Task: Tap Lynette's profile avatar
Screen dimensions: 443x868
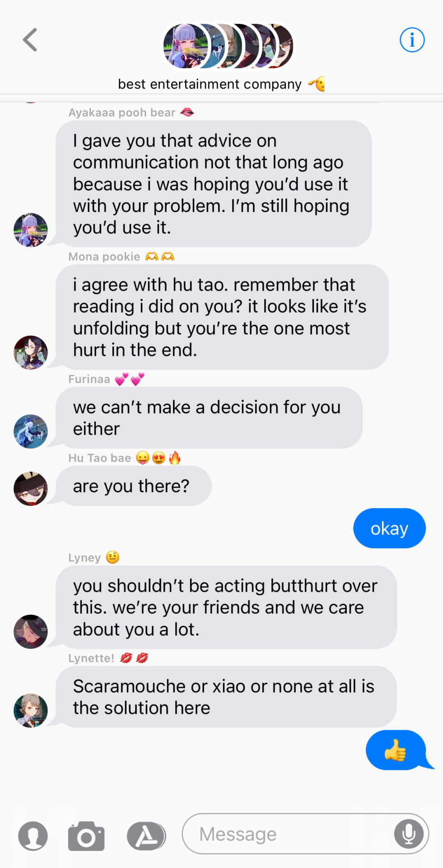Action: click(31, 711)
